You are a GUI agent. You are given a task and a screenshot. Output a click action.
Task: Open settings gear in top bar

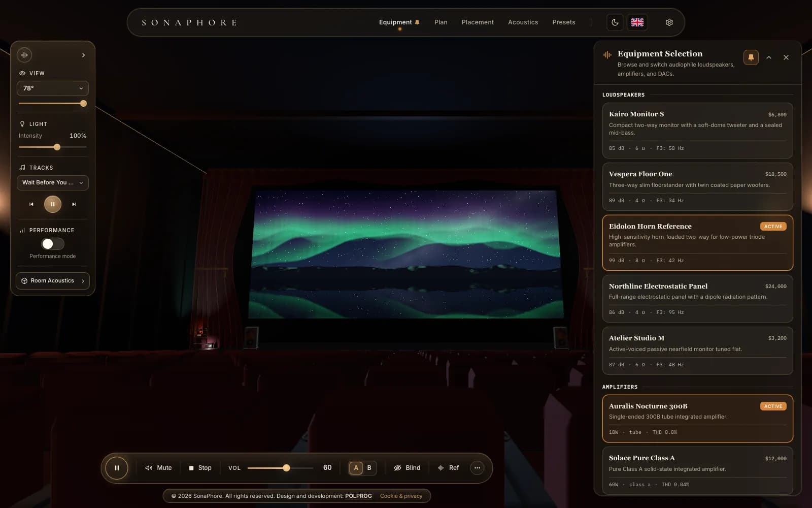click(x=669, y=22)
